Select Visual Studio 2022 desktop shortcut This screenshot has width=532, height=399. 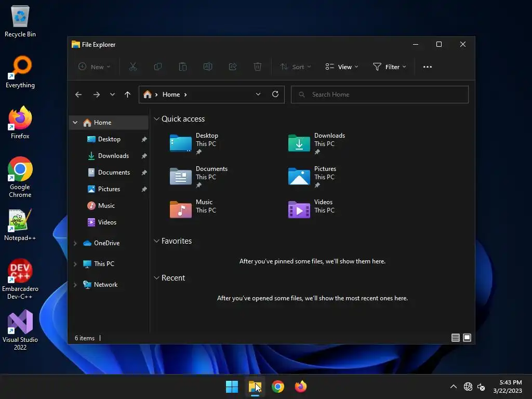click(20, 330)
